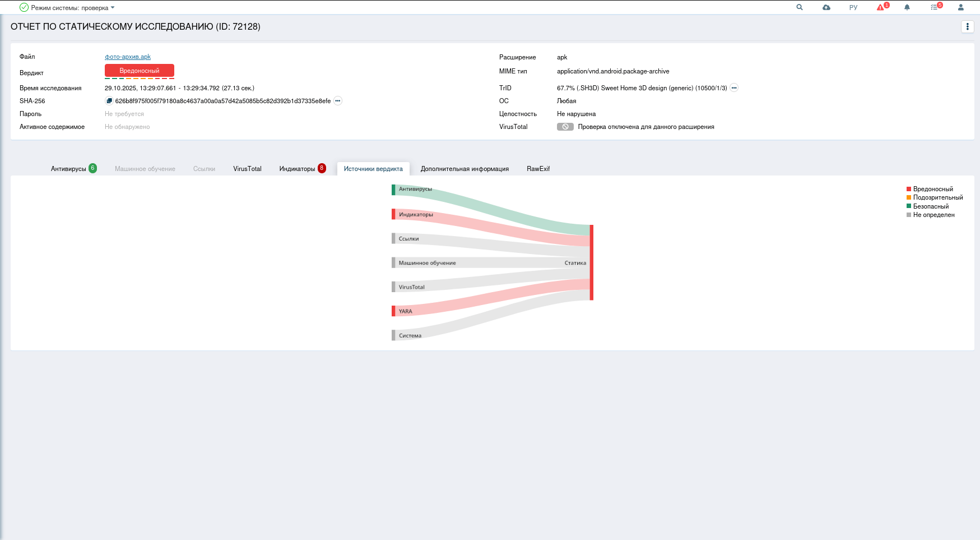Open the task list icon
Screen dimensions: 980x540
tap(934, 7)
